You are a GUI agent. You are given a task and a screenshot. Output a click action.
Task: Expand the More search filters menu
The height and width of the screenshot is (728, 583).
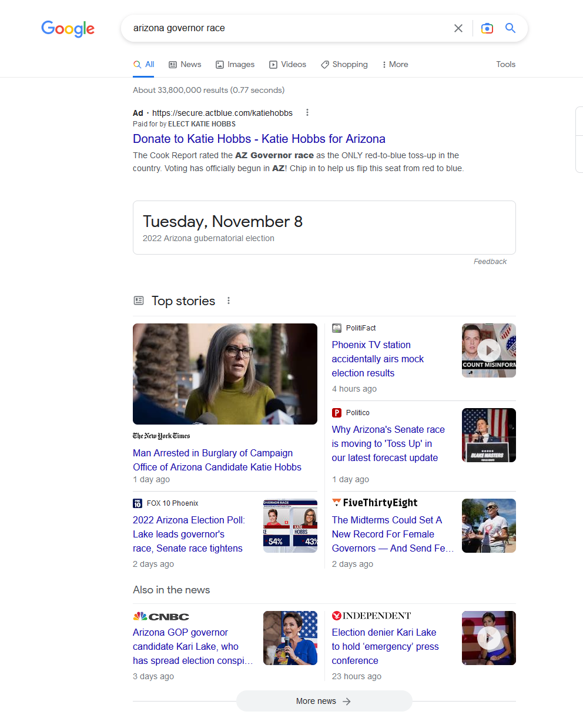(x=395, y=65)
